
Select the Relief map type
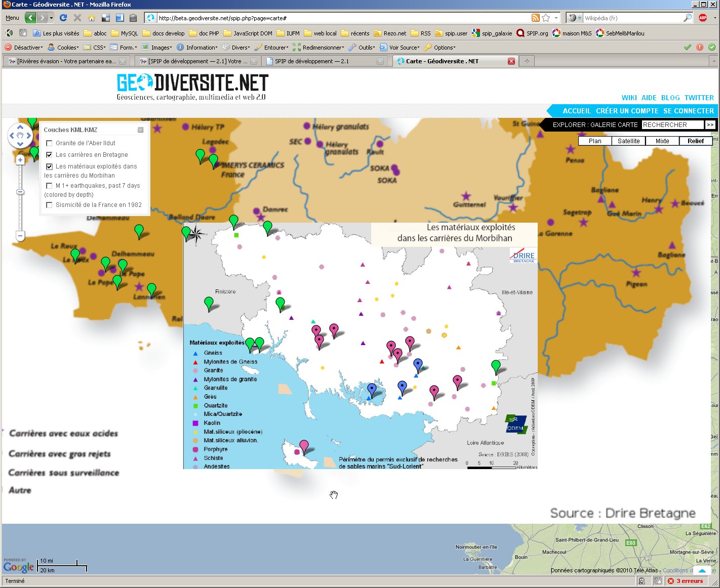696,141
